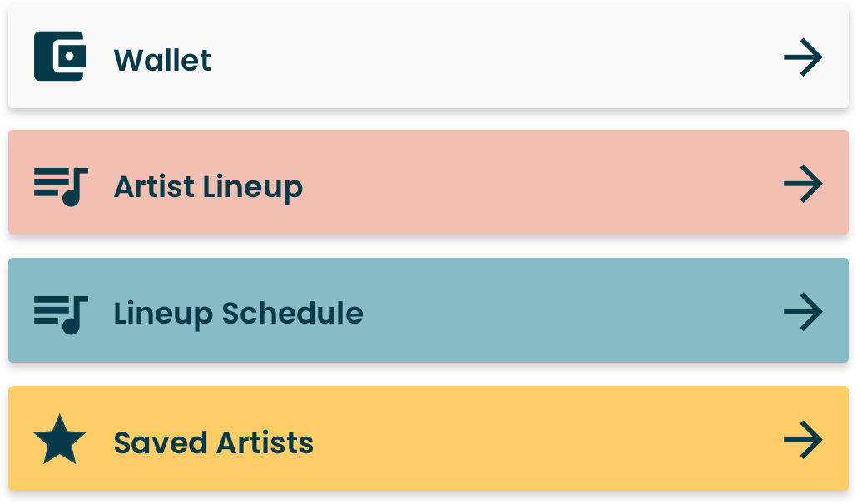Click the arrow on the Artist Lineup row
Screen dimensions: 857x504
coord(803,184)
